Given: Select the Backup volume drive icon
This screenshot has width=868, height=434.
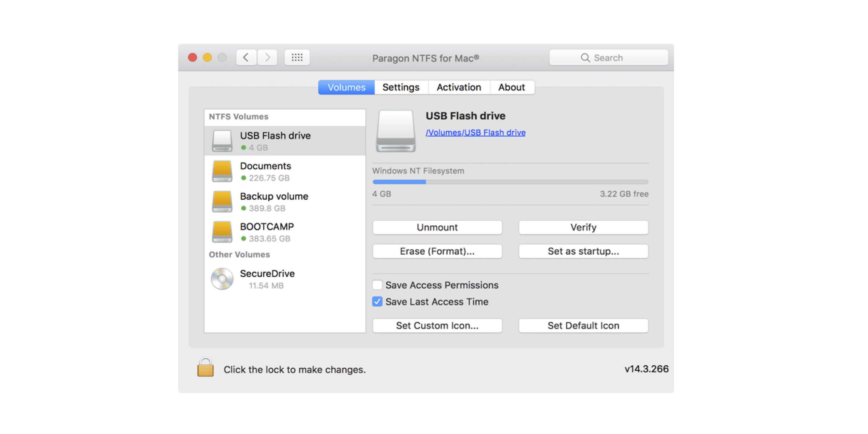Looking at the screenshot, I should (x=222, y=201).
